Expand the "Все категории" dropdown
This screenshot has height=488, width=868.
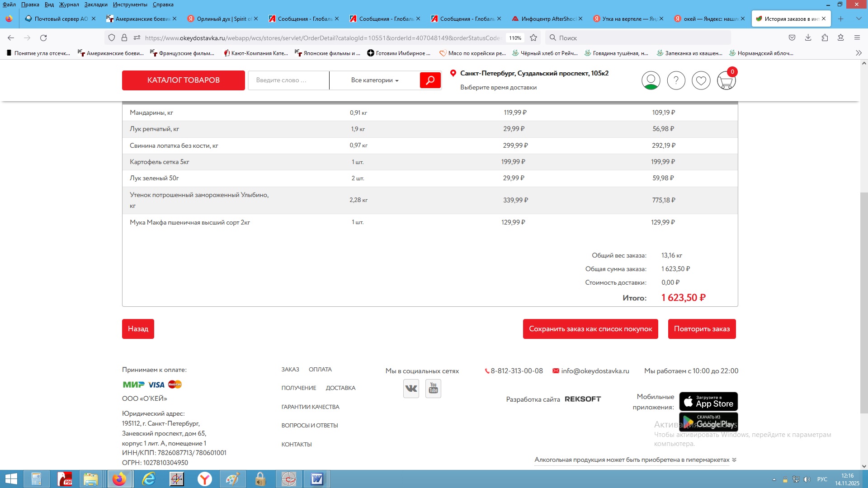click(374, 80)
